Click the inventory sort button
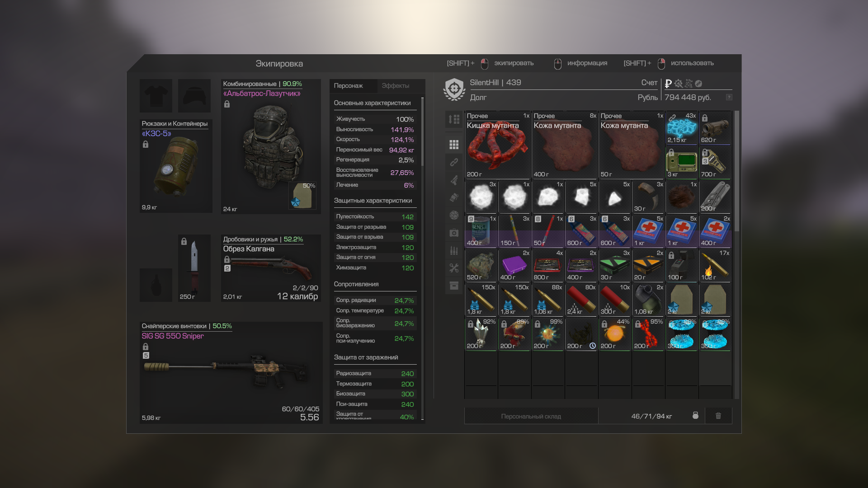This screenshot has height=488, width=868. click(454, 120)
